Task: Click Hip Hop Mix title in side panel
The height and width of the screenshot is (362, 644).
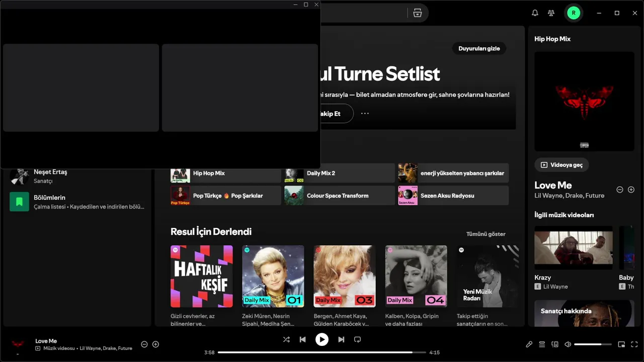Action: pyautogui.click(x=552, y=39)
